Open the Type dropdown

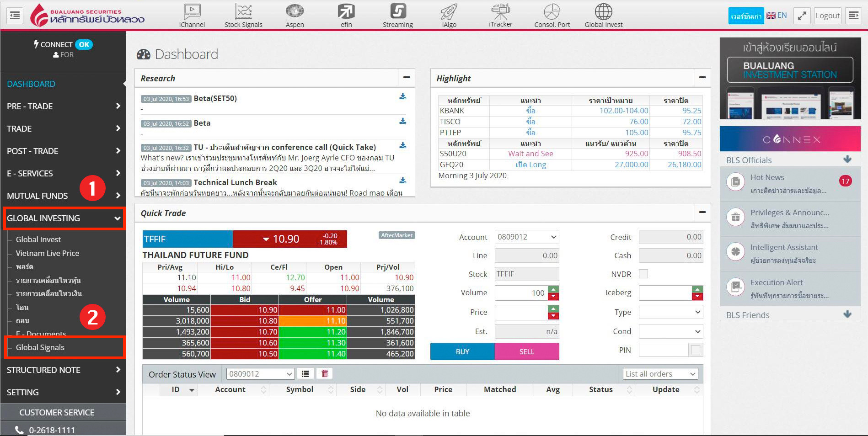pyautogui.click(x=671, y=312)
